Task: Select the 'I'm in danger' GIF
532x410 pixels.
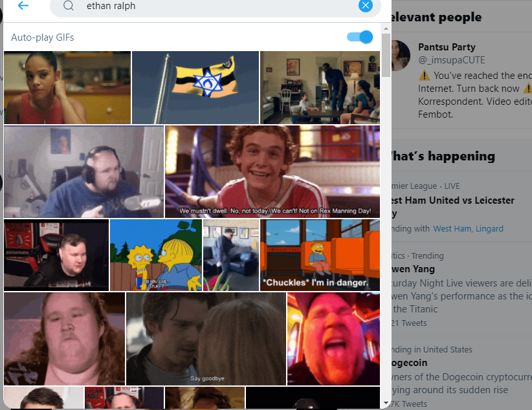Action: (x=320, y=255)
